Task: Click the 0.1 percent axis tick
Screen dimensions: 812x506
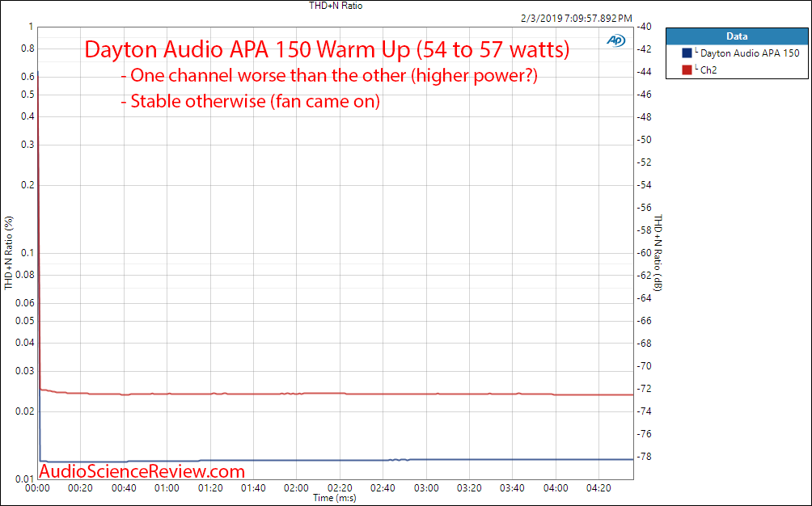Action: [27, 253]
